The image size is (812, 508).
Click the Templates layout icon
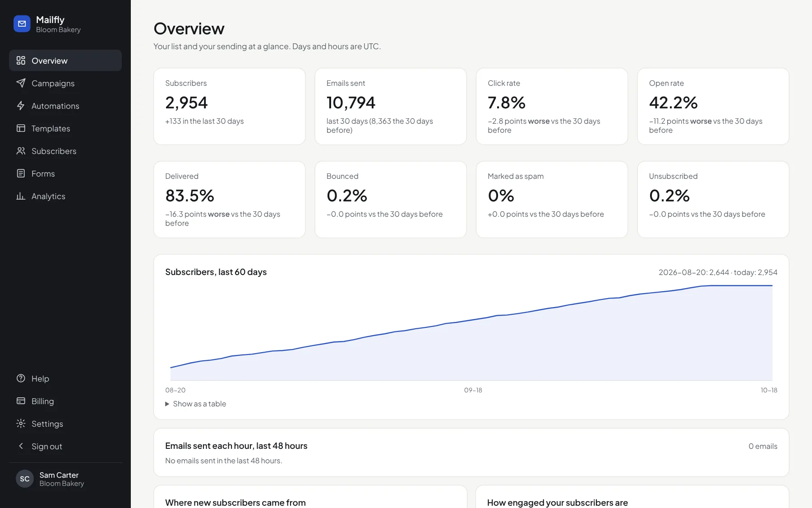(21, 128)
